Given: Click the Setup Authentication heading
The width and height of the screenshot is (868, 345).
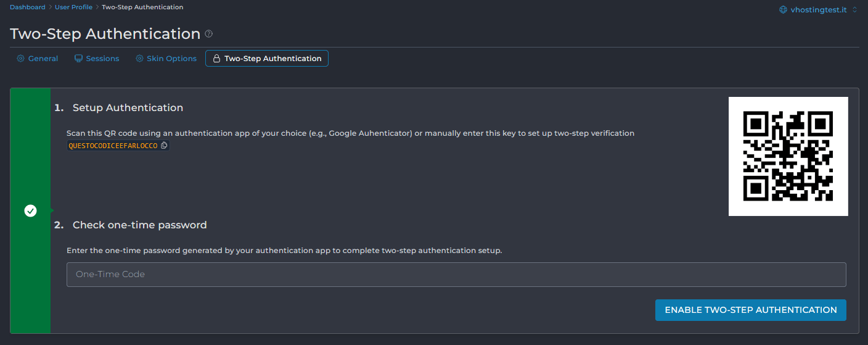Looking at the screenshot, I should point(128,107).
